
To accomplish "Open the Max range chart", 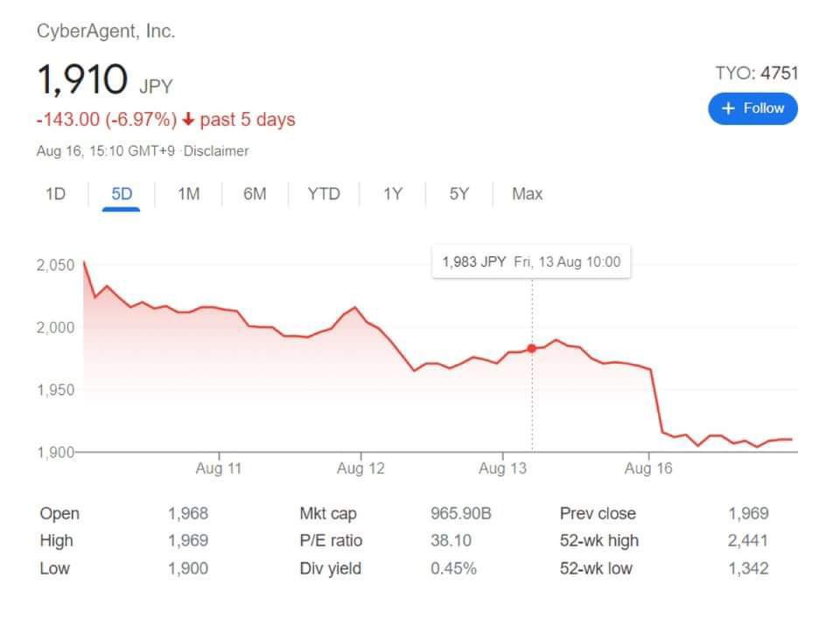I will pos(527,194).
